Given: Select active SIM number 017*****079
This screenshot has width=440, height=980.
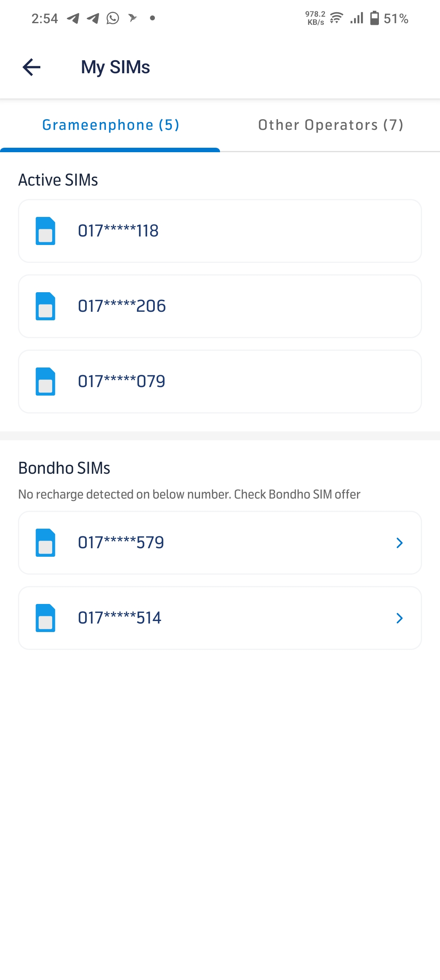Looking at the screenshot, I should coord(121,381).
